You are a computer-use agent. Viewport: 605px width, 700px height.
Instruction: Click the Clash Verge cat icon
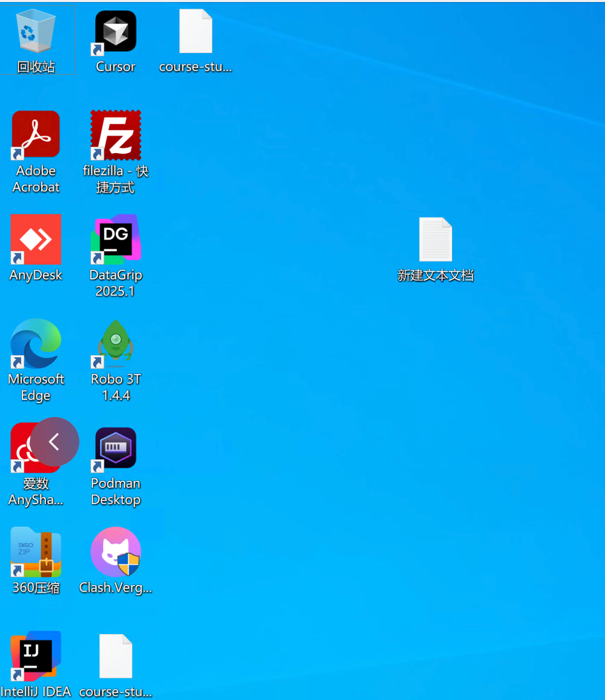click(115, 552)
